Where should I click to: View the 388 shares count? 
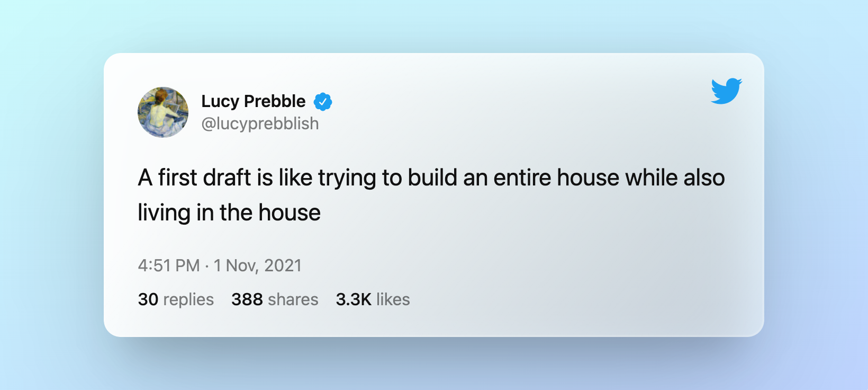247,299
